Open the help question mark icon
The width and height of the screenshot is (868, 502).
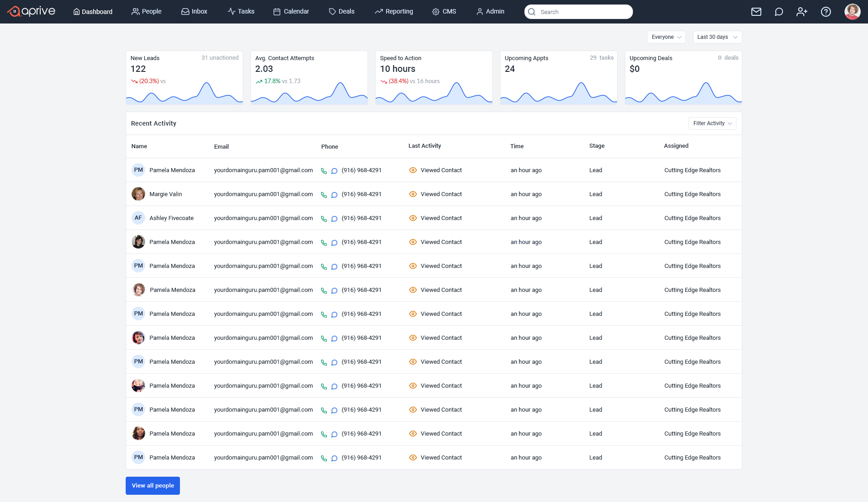(826, 12)
